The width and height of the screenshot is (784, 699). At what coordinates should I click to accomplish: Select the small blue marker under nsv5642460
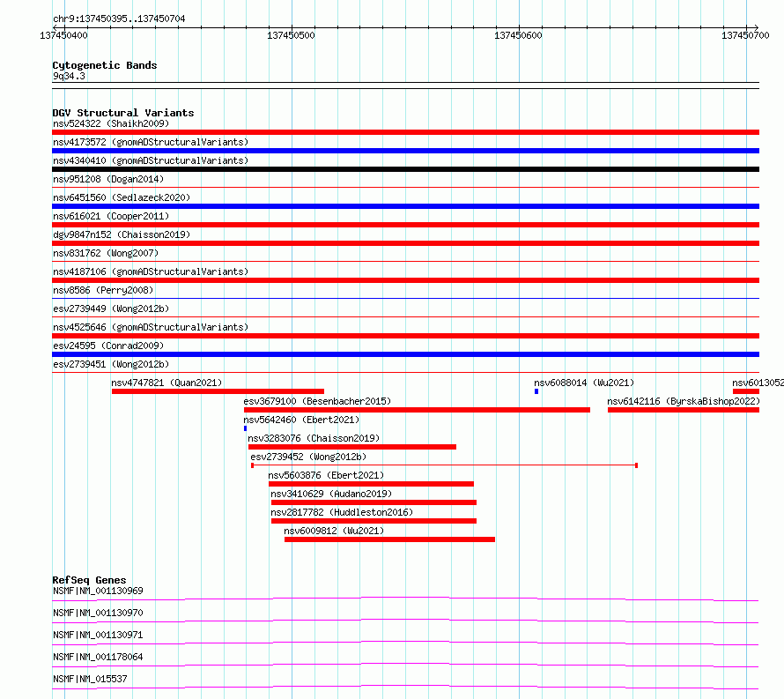pyautogui.click(x=246, y=428)
